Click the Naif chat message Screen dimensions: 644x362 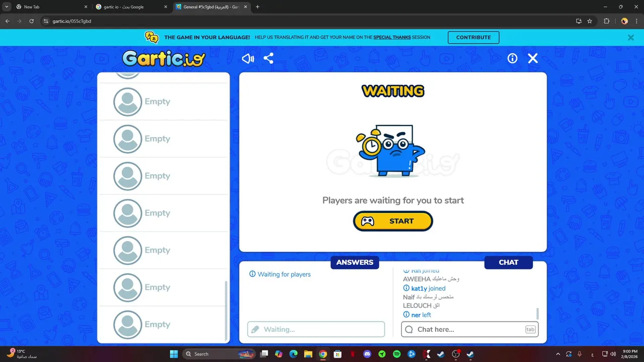pyautogui.click(x=428, y=297)
